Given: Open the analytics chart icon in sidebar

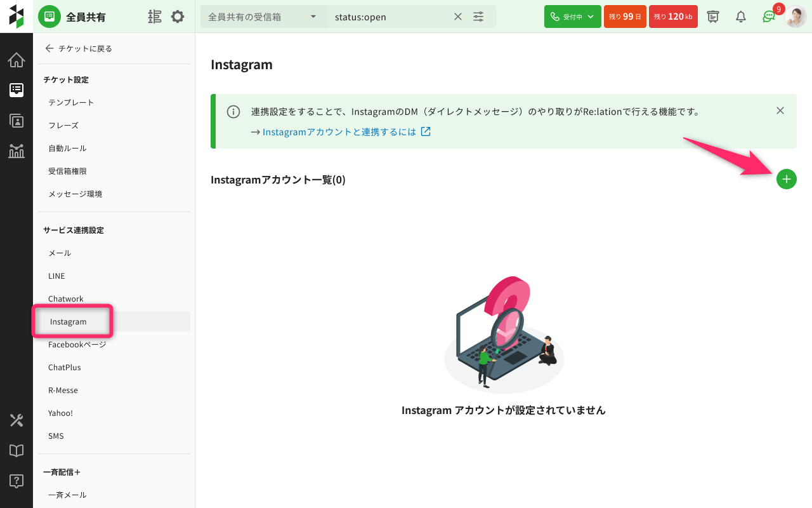Looking at the screenshot, I should (x=16, y=151).
